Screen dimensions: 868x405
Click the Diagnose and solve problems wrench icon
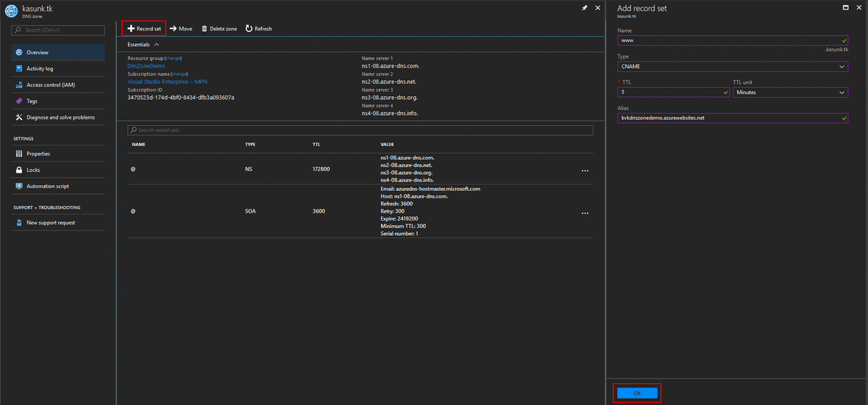(x=19, y=117)
